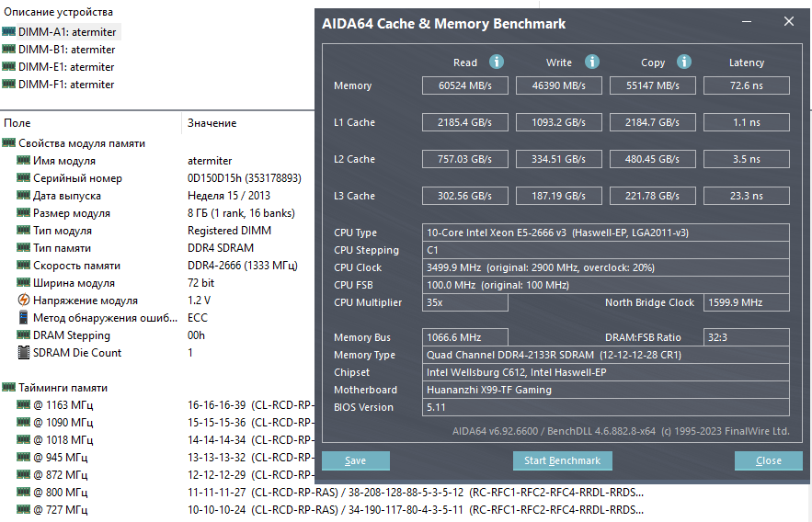Click the icon beside Метод обнаружения ошибок
This screenshot has height=522, width=812.
pyautogui.click(x=23, y=317)
